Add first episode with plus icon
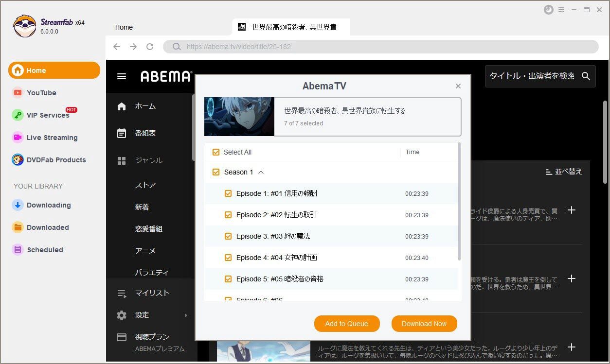 572,210
